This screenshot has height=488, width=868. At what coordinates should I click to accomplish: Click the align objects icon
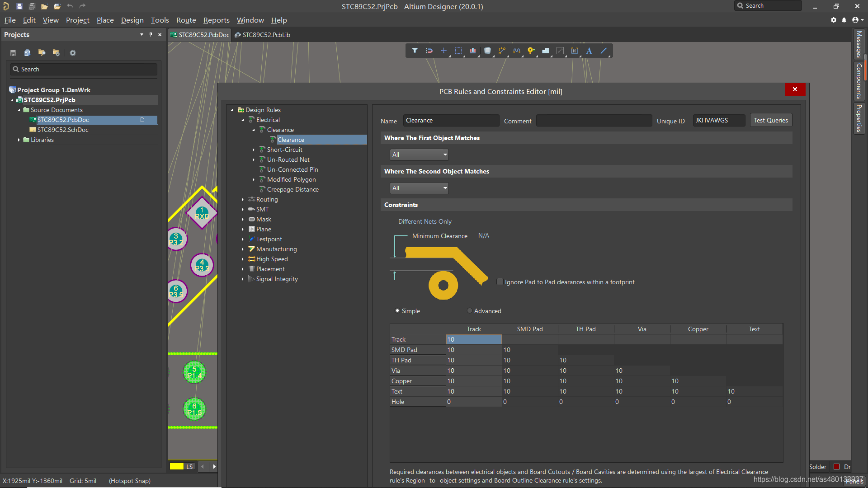point(472,51)
